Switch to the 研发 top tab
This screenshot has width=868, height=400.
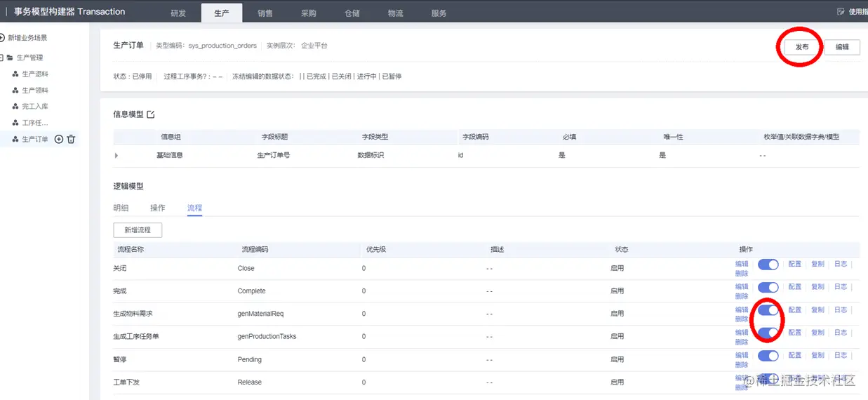[178, 13]
